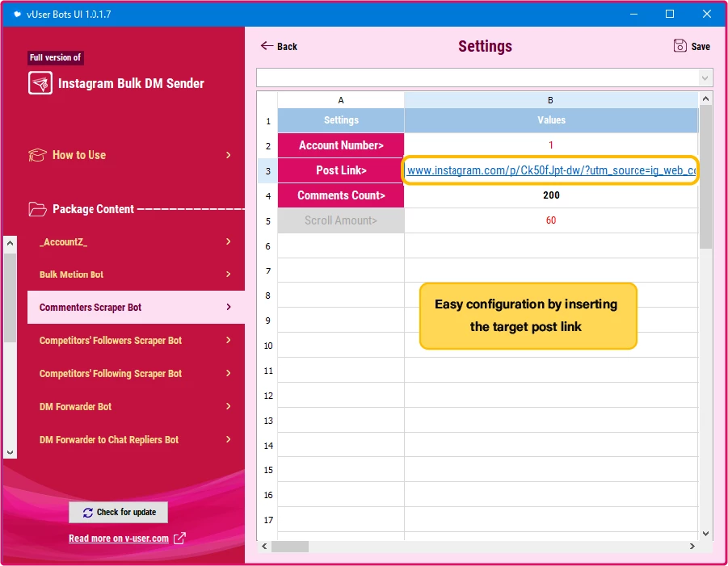Click the How to Use graduation cap icon

(x=37, y=155)
